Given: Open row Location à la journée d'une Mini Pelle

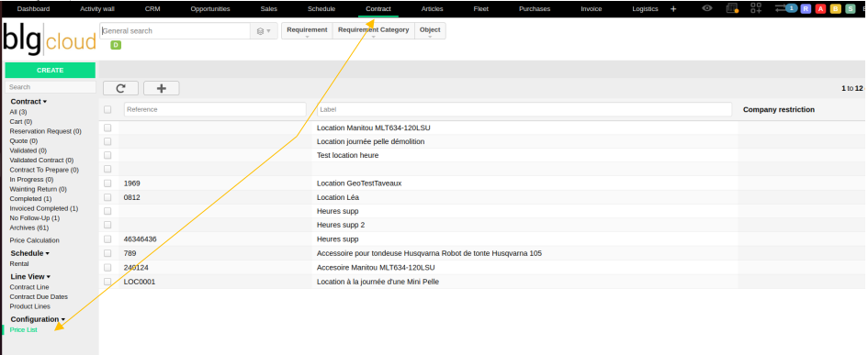Looking at the screenshot, I should click(x=378, y=282).
